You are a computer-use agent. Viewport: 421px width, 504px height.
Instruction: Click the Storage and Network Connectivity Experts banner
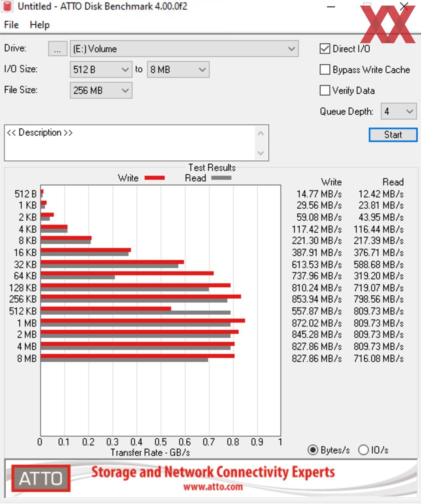(213, 472)
